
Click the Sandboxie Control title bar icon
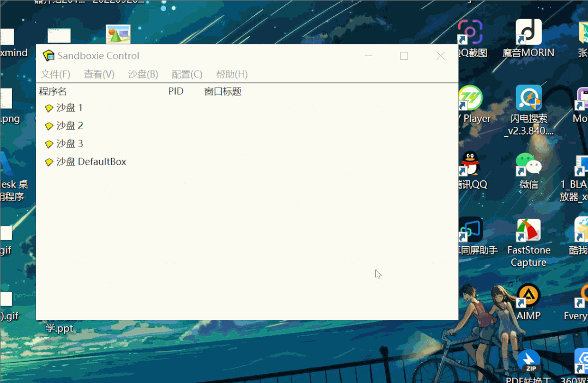pos(49,56)
